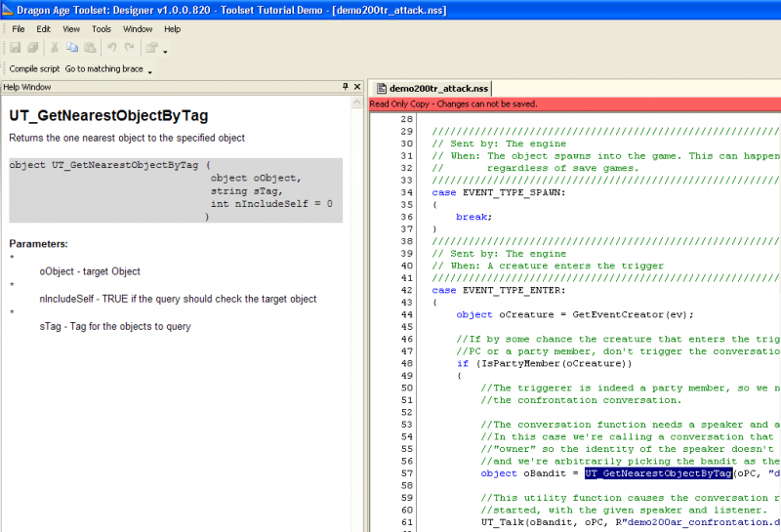Close the Help Window panel

coord(356,87)
